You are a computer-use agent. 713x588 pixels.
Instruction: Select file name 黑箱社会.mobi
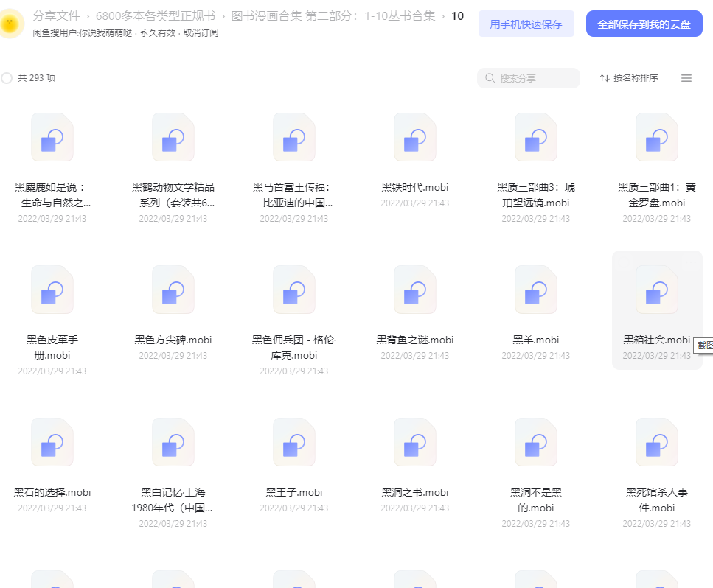click(x=657, y=340)
